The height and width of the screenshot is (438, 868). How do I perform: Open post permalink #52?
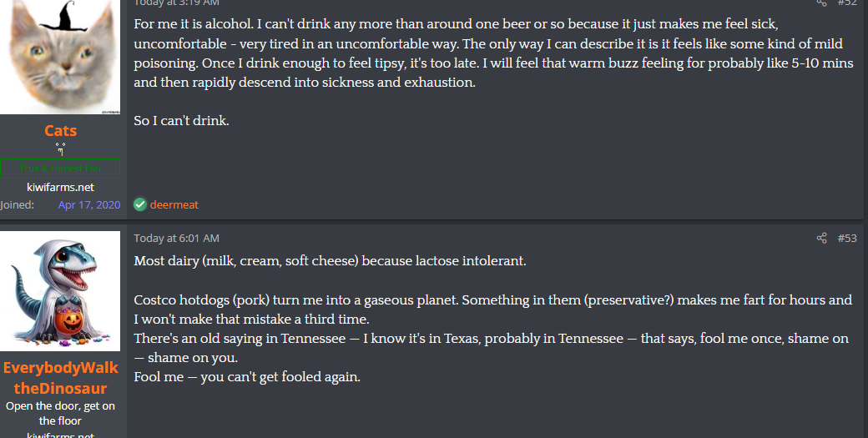tap(847, 3)
